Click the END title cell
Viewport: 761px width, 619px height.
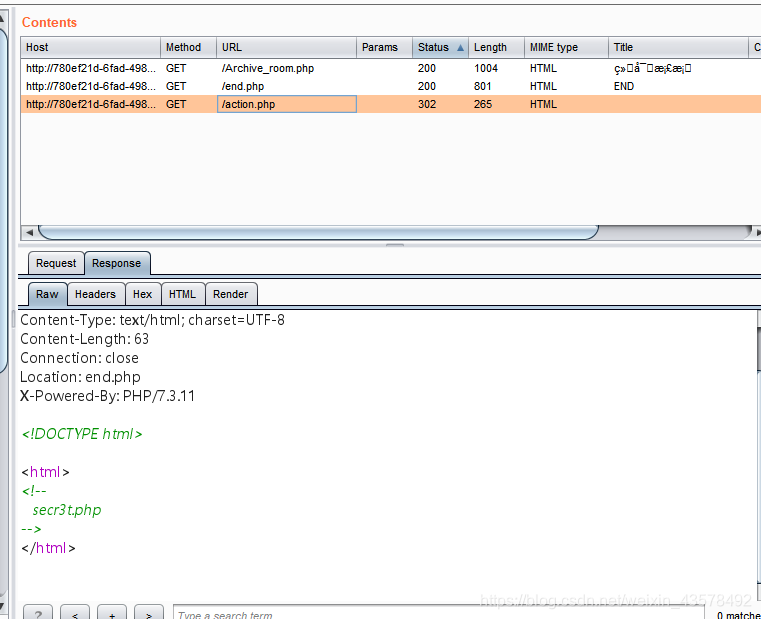tap(678, 86)
